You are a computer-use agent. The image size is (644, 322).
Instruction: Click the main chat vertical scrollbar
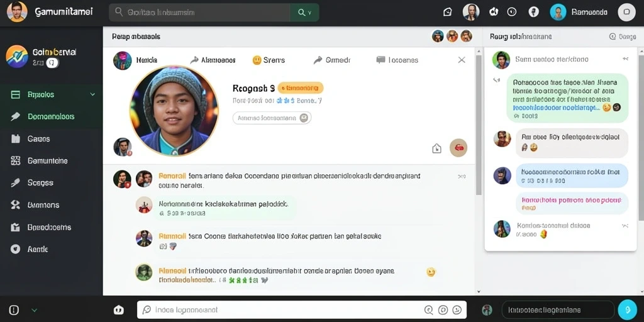click(x=479, y=125)
